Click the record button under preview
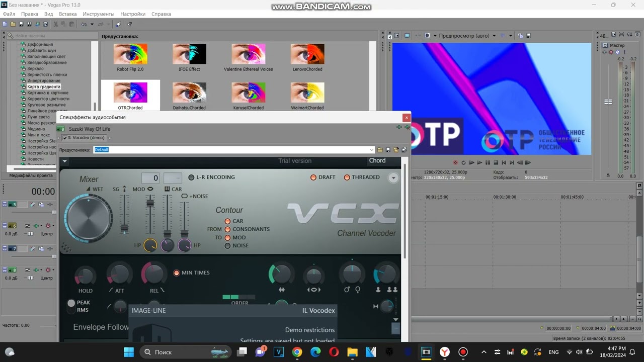This screenshot has width=644, height=362. 455,162
